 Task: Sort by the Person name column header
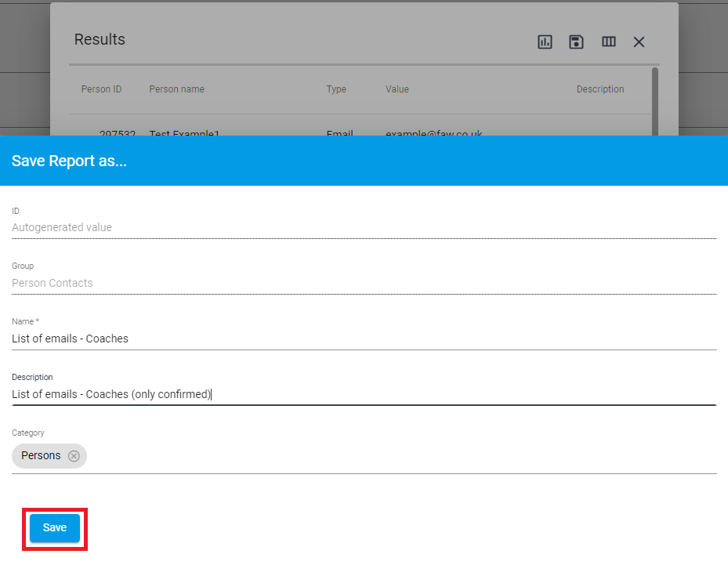pos(176,89)
